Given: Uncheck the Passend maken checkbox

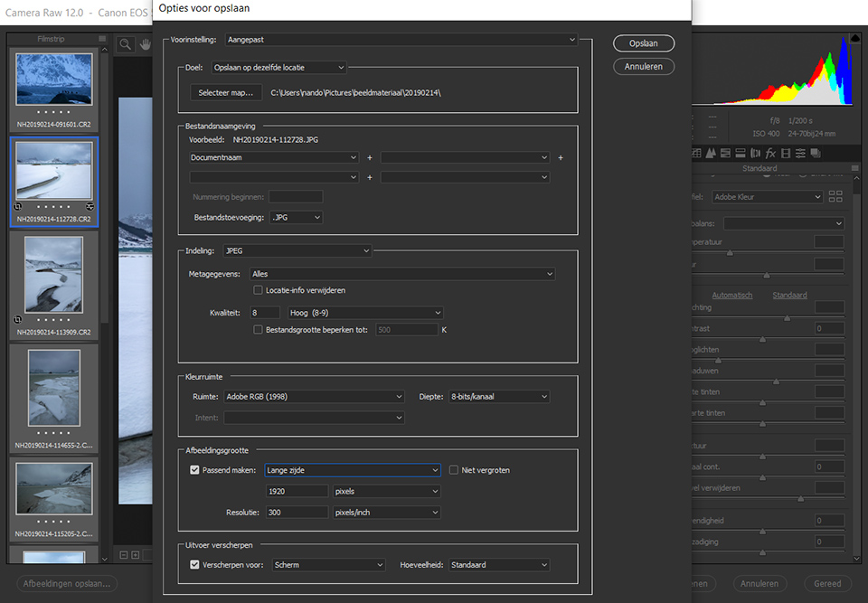Looking at the screenshot, I should pos(194,470).
